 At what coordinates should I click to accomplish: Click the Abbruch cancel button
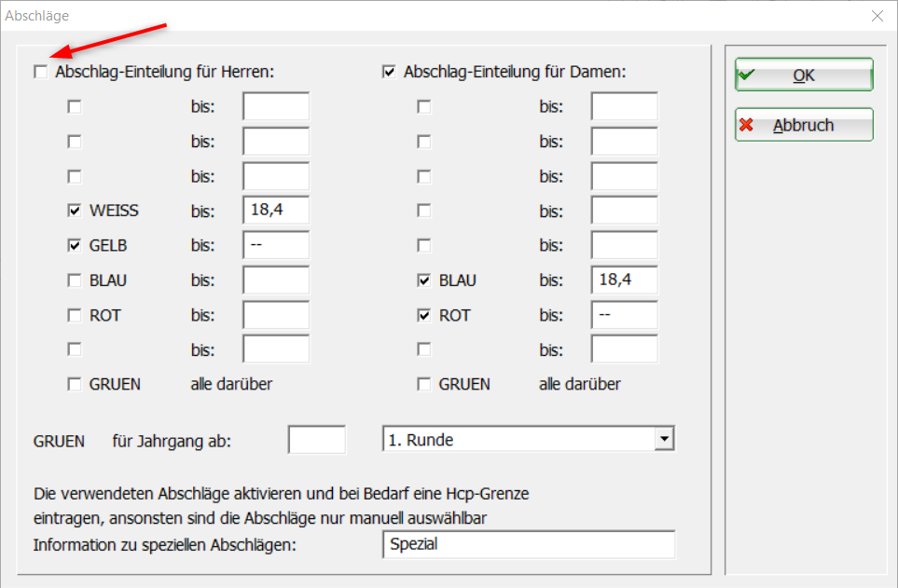click(x=803, y=125)
